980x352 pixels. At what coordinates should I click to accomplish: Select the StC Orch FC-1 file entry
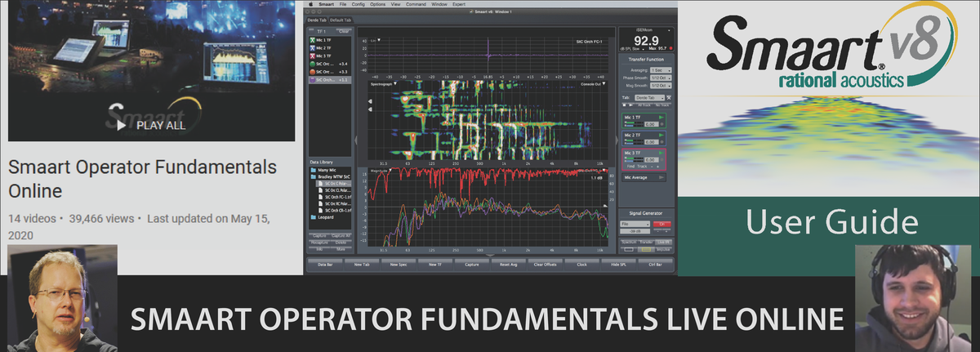[x=336, y=197]
